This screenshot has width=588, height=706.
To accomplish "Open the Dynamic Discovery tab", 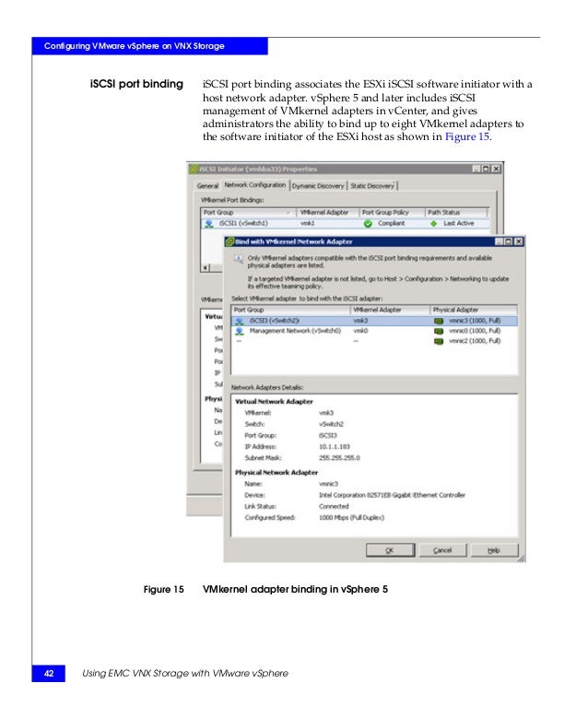I will pos(318,186).
